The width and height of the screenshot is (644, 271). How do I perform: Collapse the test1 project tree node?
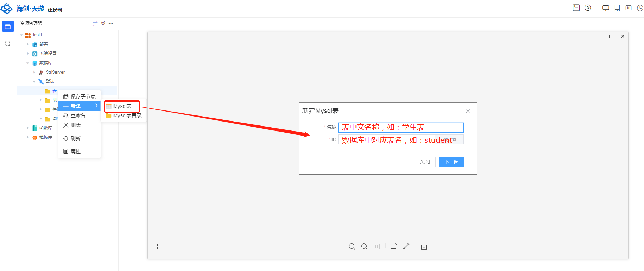pyautogui.click(x=21, y=35)
